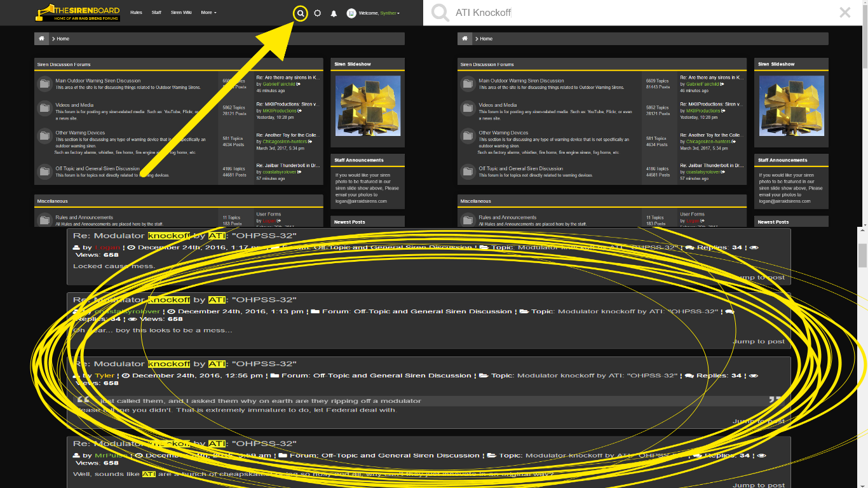Open the User Forms link beneath the search field
The height and width of the screenshot is (488, 868).
692,214
